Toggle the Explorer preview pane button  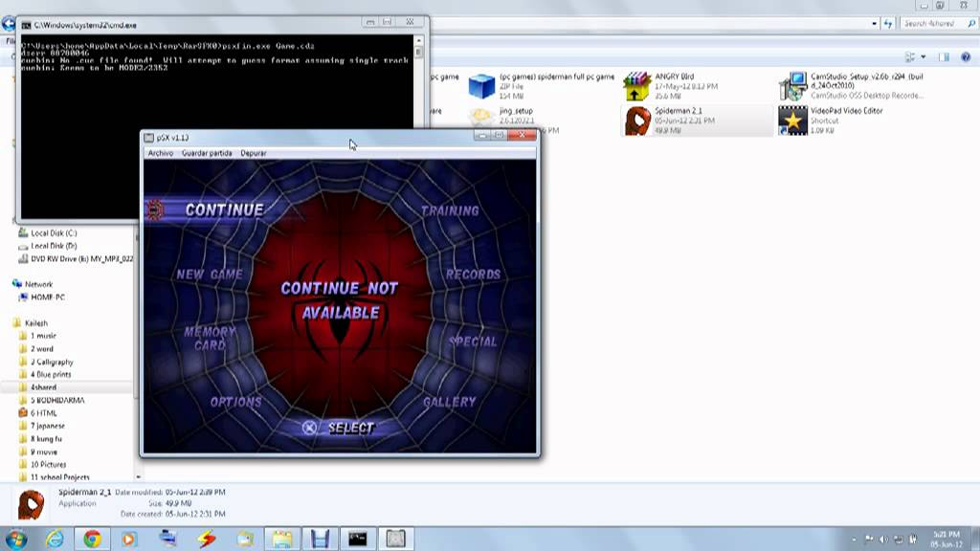944,56
